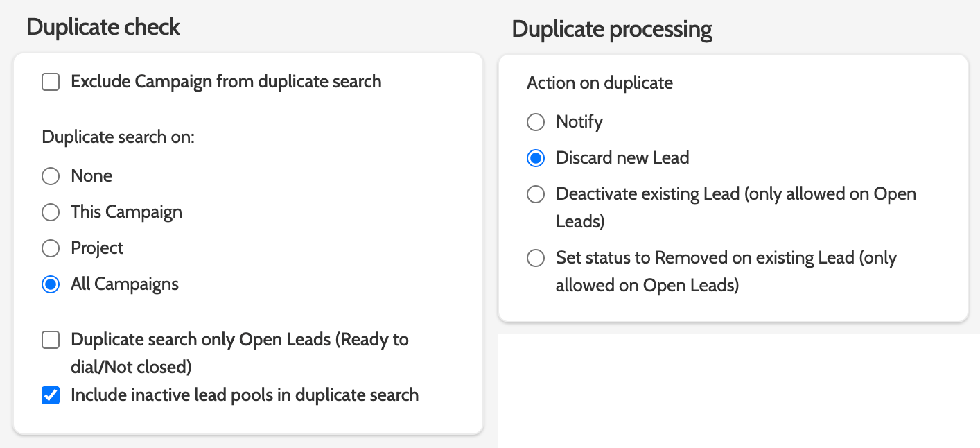
Task: Select the Project radio button
Action: (x=51, y=248)
